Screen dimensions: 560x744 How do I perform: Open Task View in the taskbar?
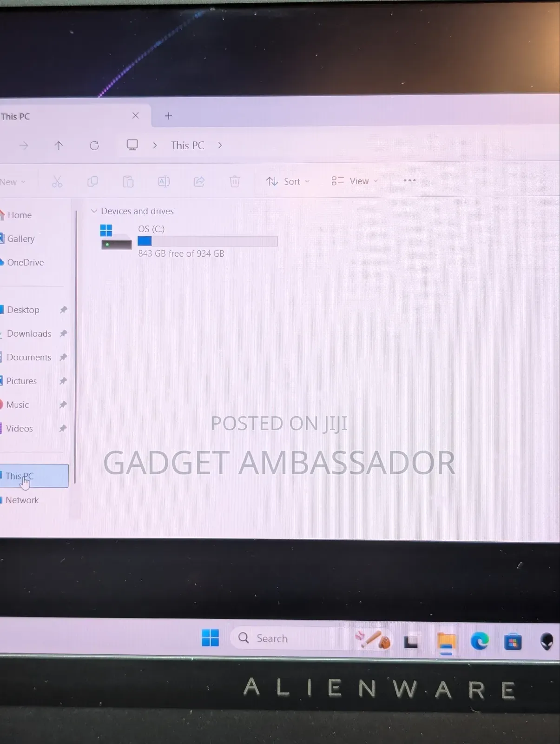click(411, 642)
